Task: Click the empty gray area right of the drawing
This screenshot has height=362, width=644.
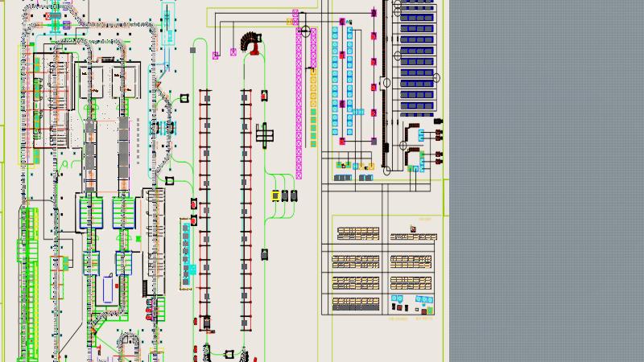Action: [547, 181]
